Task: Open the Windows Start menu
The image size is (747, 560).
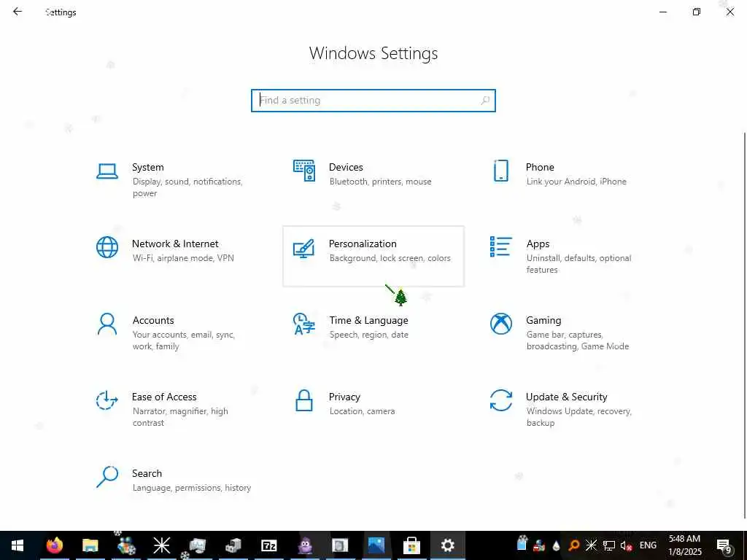Action: (18, 545)
